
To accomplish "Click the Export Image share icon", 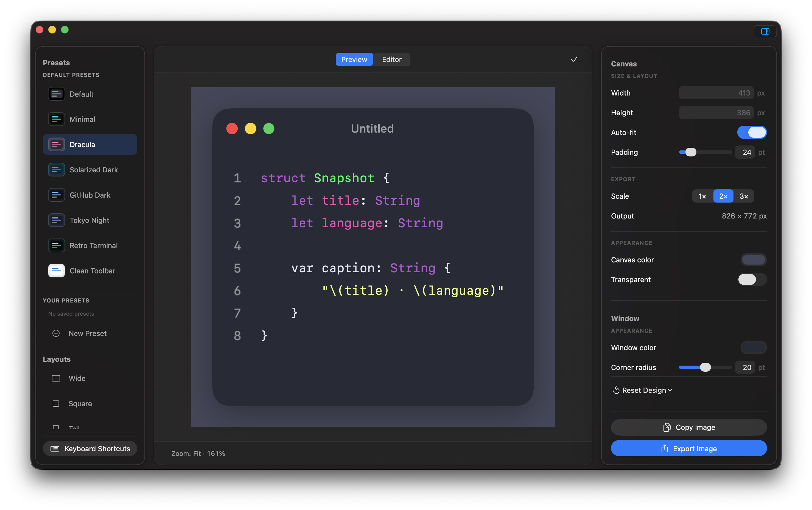I will coord(664,449).
